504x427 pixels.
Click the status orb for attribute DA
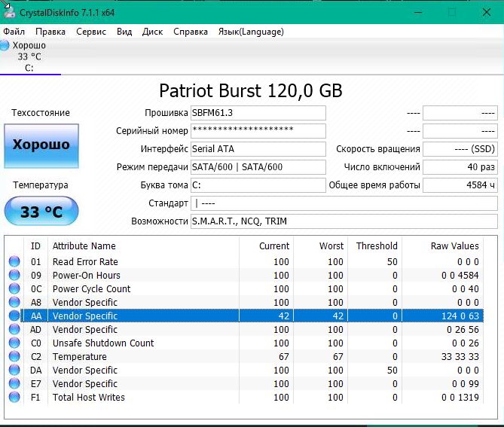[x=14, y=370]
